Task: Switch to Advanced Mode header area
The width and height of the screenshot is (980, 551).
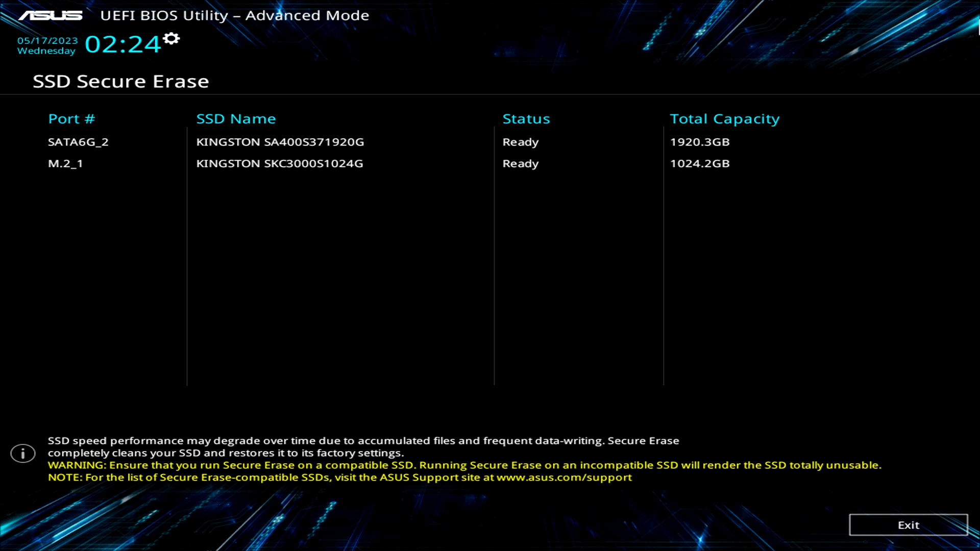Action: tap(307, 15)
